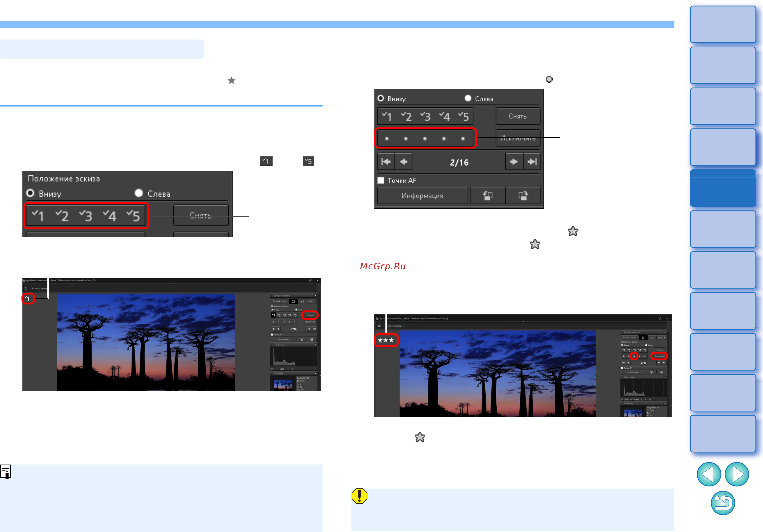Jump to the first image with the skip-back arrow
The height and width of the screenshot is (532, 763).
coord(386,162)
